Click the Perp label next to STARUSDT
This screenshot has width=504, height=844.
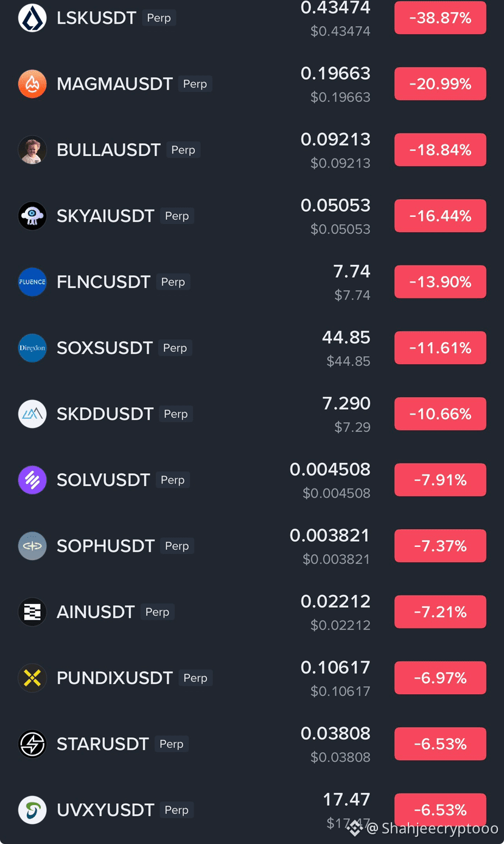pyautogui.click(x=171, y=744)
